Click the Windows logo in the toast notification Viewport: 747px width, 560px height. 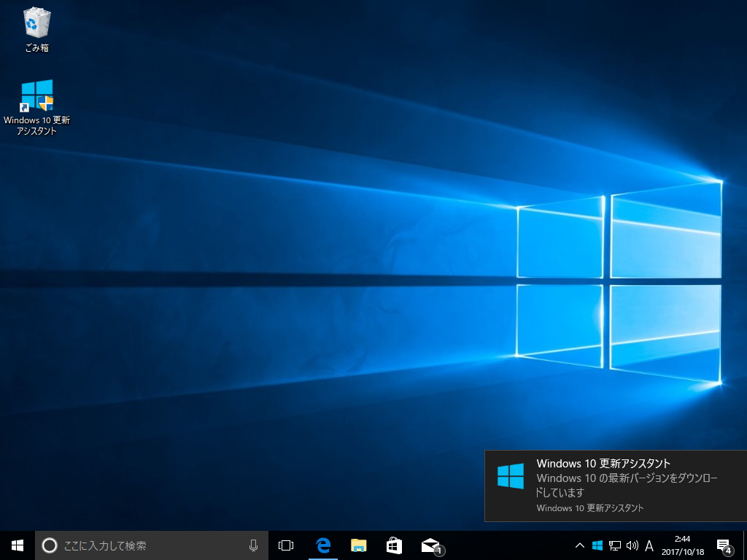(510, 475)
